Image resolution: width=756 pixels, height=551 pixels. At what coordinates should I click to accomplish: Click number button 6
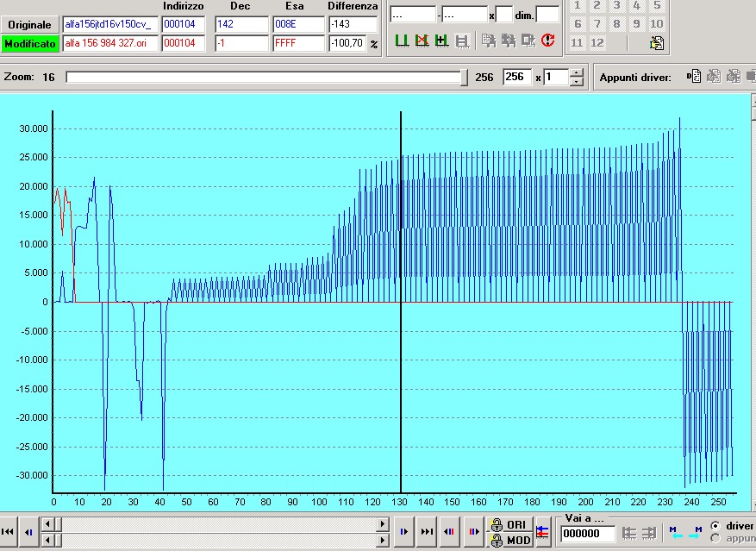577,23
